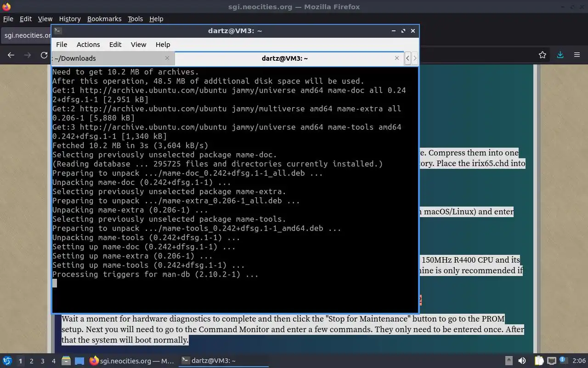This screenshot has width=588, height=368.
Task: Click the terminal window menu icon in titlebar
Action: coord(57,31)
